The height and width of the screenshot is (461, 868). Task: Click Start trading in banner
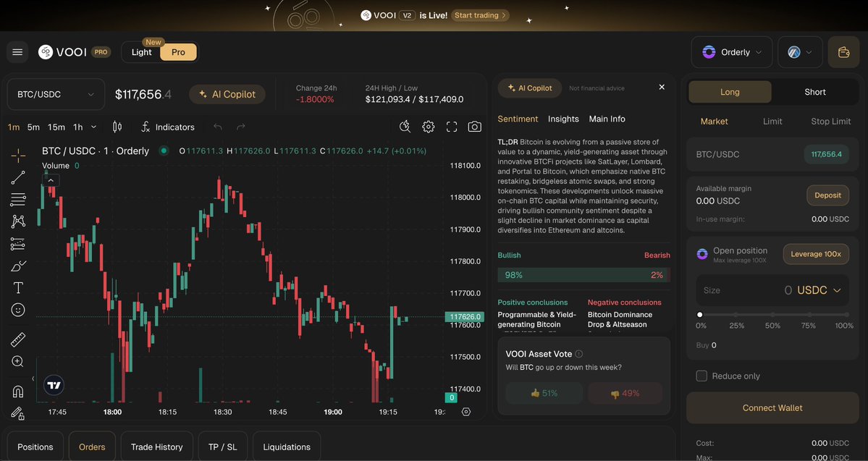coord(480,15)
